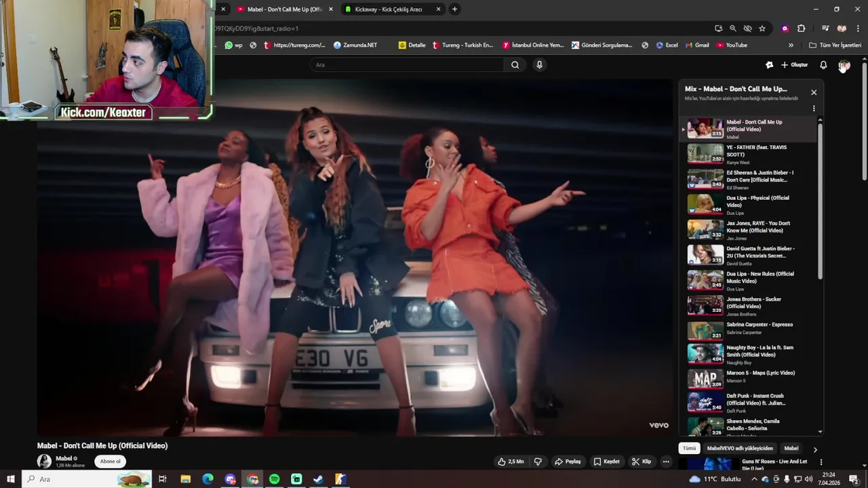Open Mix playlist three-dot options menu
The width and height of the screenshot is (868, 488).
(x=814, y=108)
